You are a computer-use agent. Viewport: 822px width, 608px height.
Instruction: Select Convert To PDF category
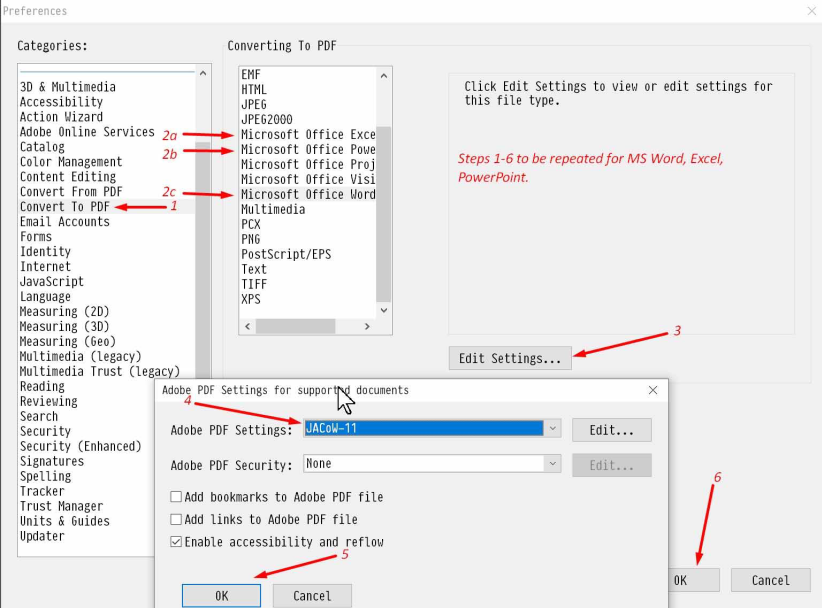(65, 207)
